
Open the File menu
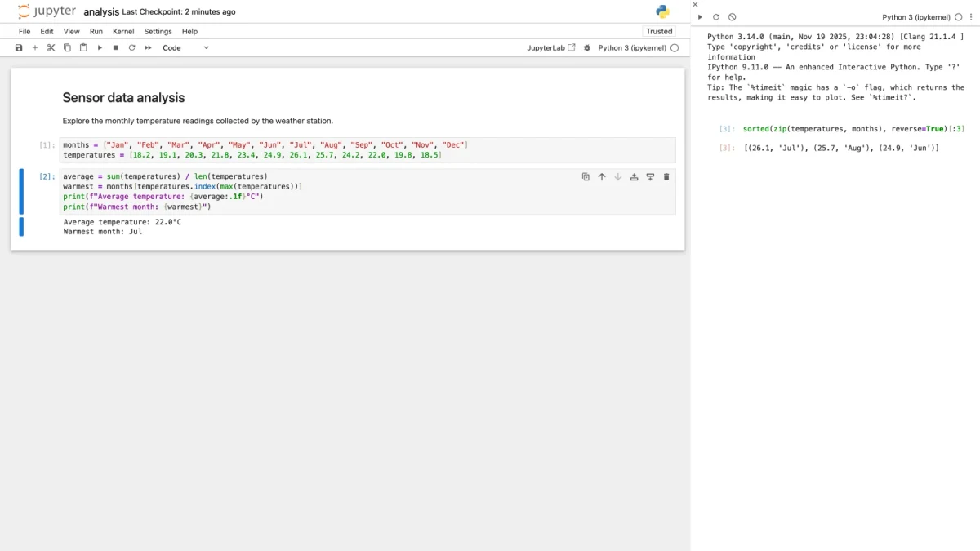click(x=24, y=31)
